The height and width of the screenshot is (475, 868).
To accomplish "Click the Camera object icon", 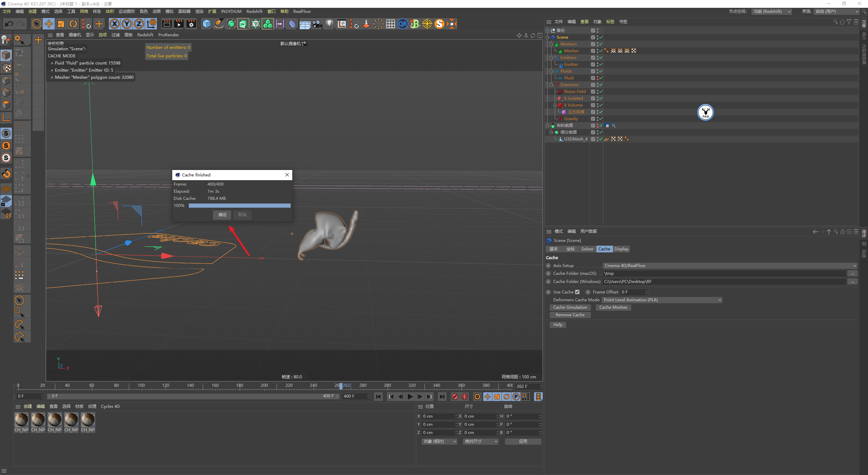I will point(317,24).
